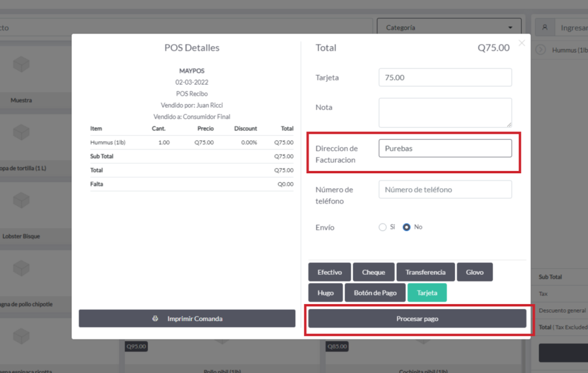The width and height of the screenshot is (588, 373).
Task: Select the highlighted Tarjeta payment button
Action: [427, 293]
